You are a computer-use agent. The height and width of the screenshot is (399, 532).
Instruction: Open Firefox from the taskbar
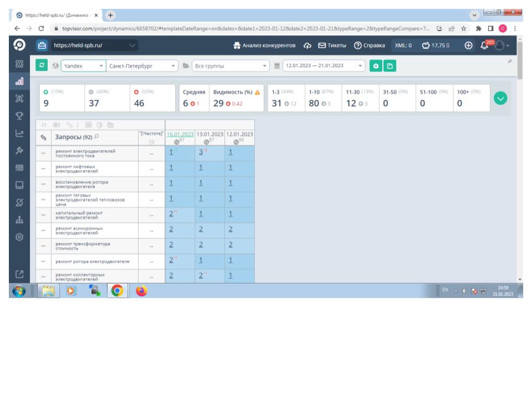pyautogui.click(x=141, y=291)
